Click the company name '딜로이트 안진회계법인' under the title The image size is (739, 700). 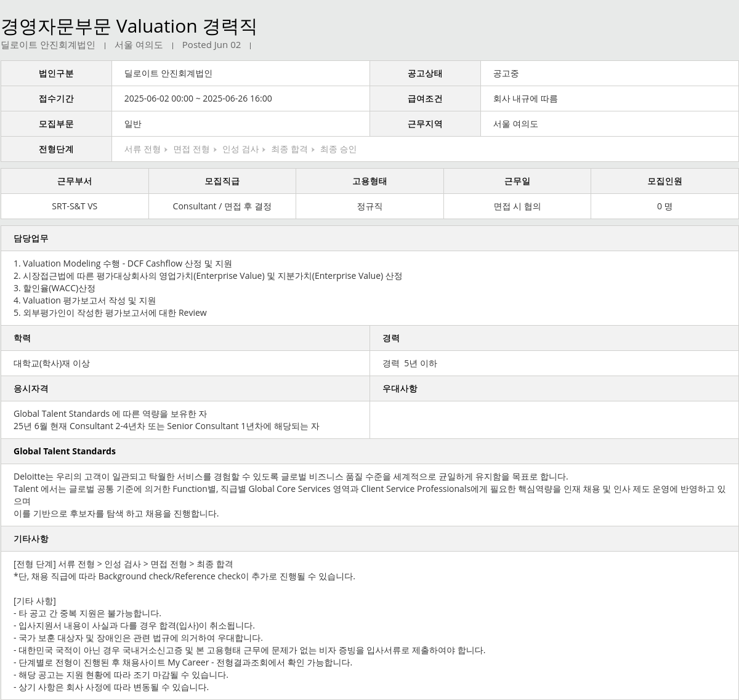48,45
